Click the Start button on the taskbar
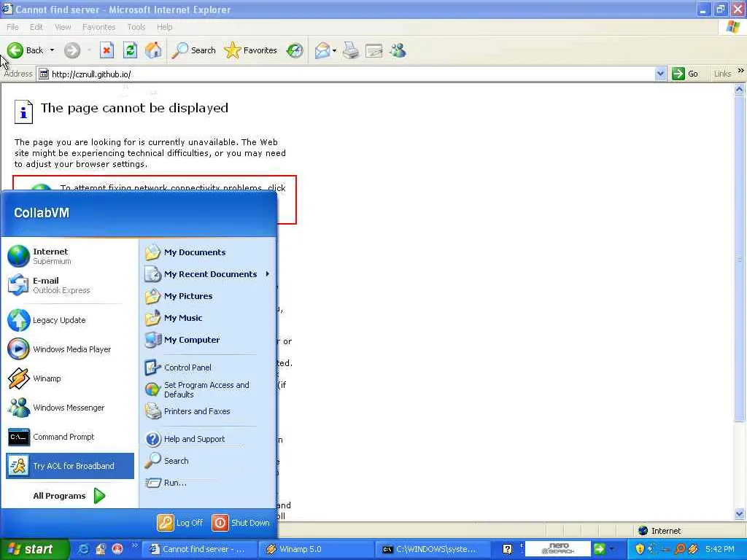The width and height of the screenshot is (747, 560). (34, 549)
